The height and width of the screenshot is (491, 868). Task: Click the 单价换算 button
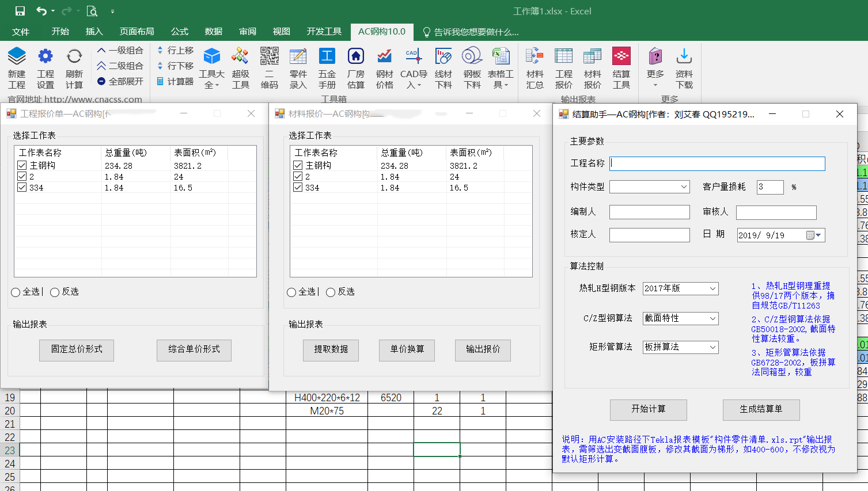pos(407,350)
